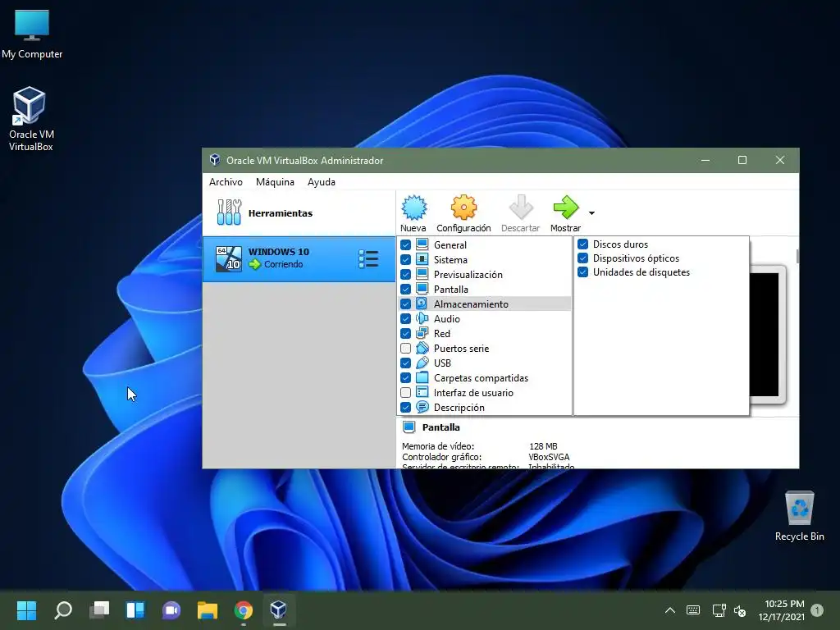Click the USB plug icon
840x630 pixels.
coord(422,363)
